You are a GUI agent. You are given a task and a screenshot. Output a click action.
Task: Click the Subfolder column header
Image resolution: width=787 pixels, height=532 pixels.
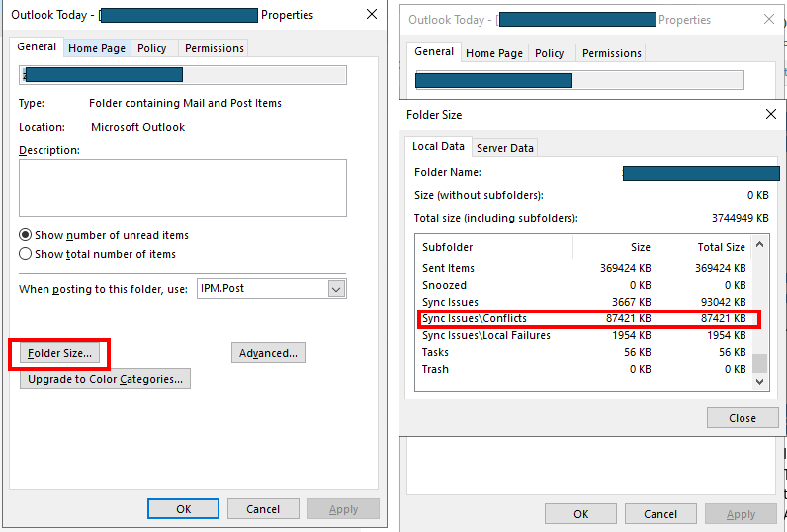click(494, 247)
